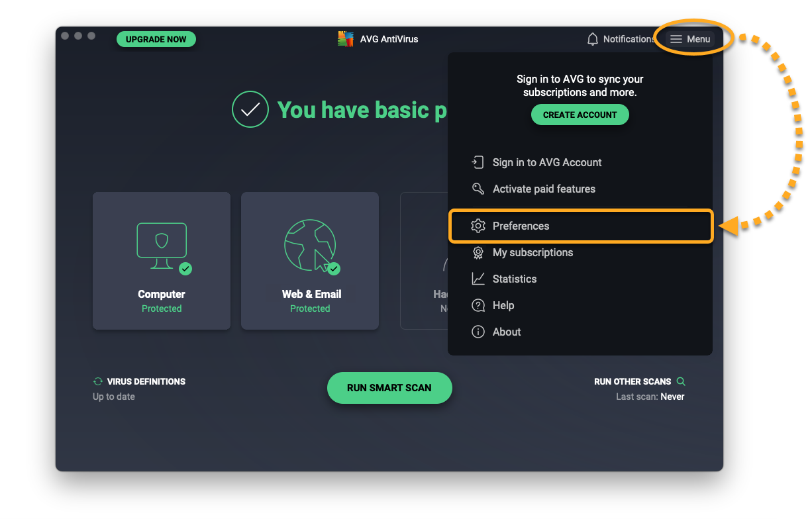Click the Run Other Scans link
Screen dimensions: 812x519
[x=633, y=381]
